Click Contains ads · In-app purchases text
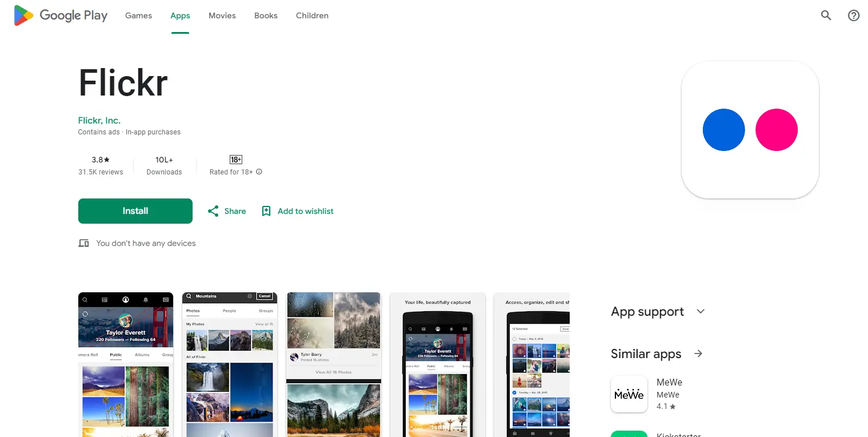This screenshot has width=868, height=437. pyautogui.click(x=129, y=132)
